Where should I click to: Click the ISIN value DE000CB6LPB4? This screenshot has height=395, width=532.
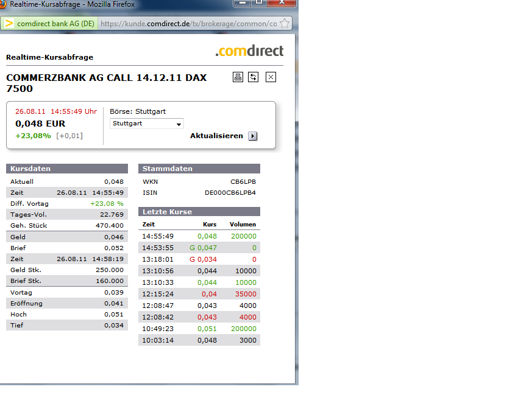click(x=230, y=193)
